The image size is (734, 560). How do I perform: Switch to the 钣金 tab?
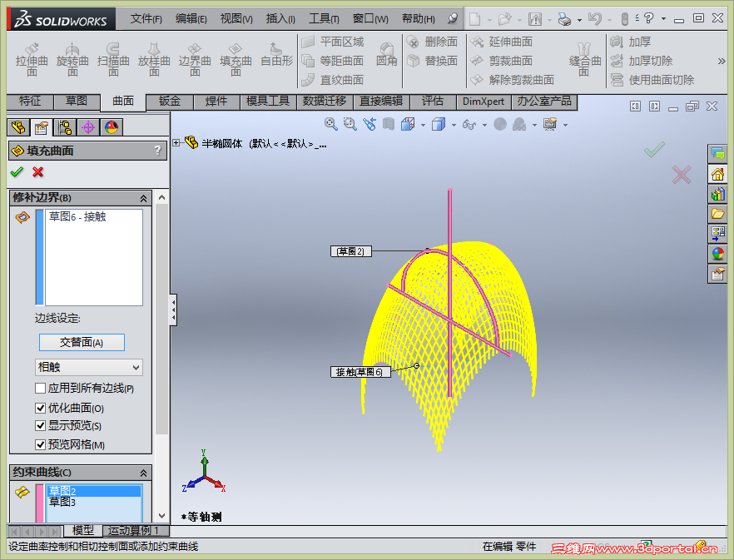[x=170, y=101]
